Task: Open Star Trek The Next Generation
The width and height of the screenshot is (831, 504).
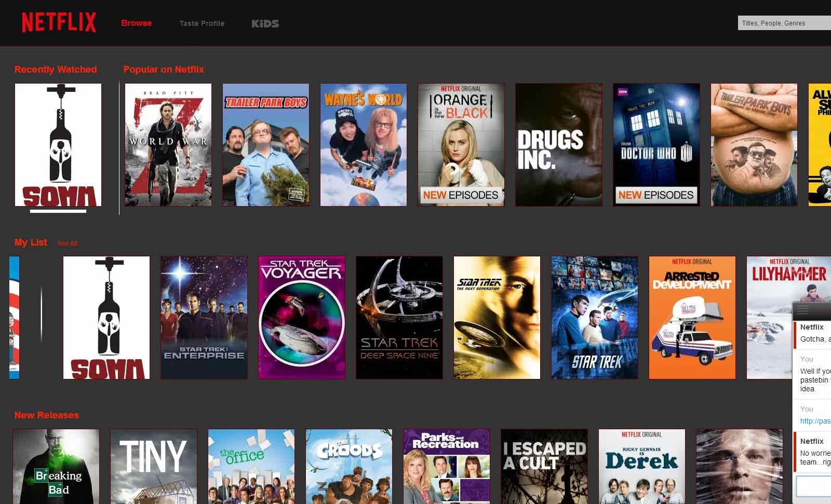Action: (x=497, y=318)
